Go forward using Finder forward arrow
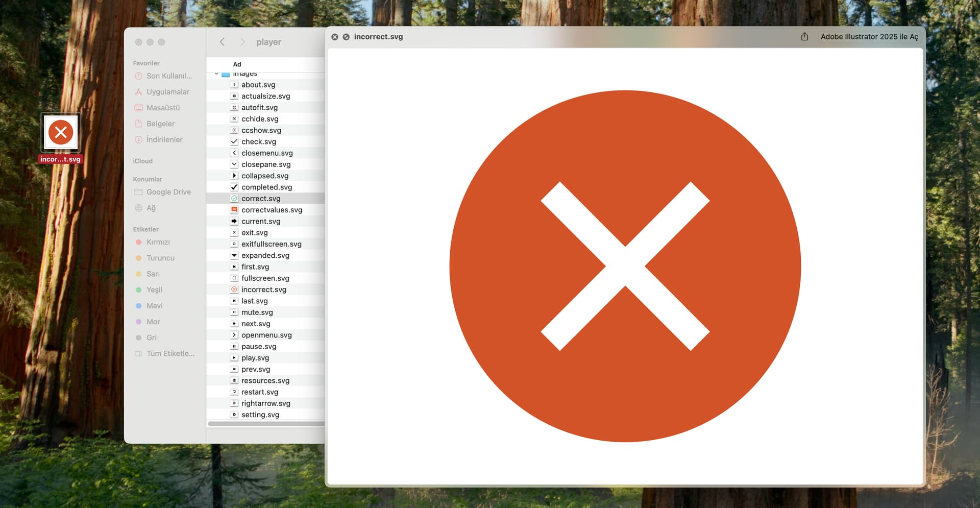Screen dimensions: 980x508 pyautogui.click(x=242, y=42)
